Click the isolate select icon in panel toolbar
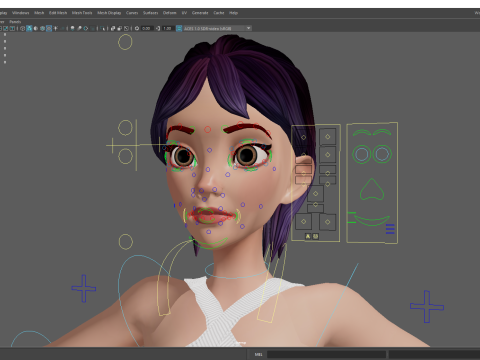 tap(103, 28)
